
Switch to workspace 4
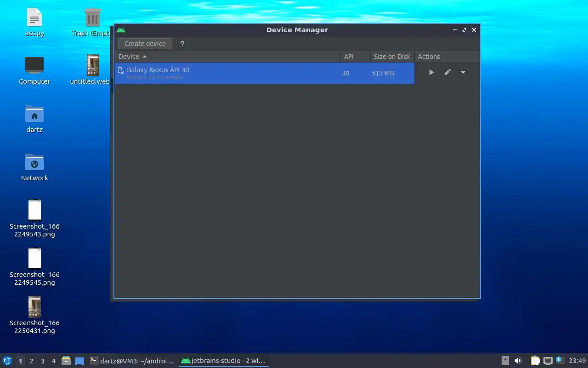[x=53, y=361]
